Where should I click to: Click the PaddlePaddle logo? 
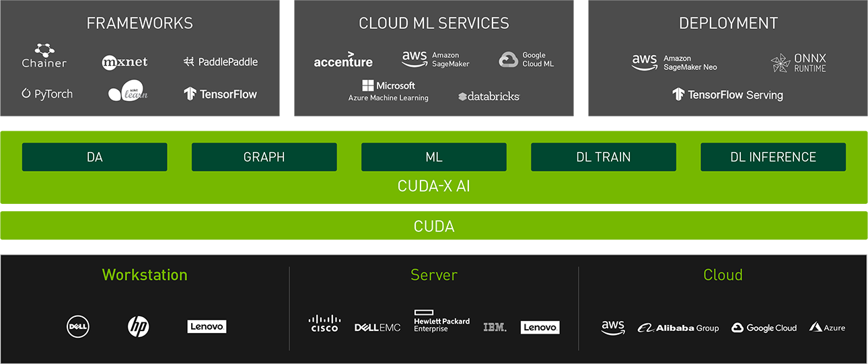pyautogui.click(x=221, y=62)
